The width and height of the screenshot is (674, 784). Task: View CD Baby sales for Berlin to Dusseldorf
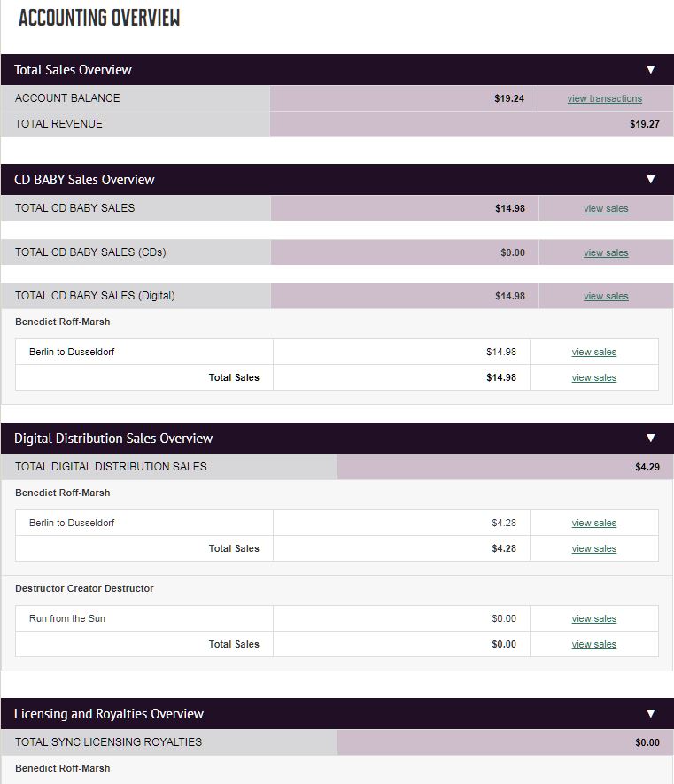point(594,353)
